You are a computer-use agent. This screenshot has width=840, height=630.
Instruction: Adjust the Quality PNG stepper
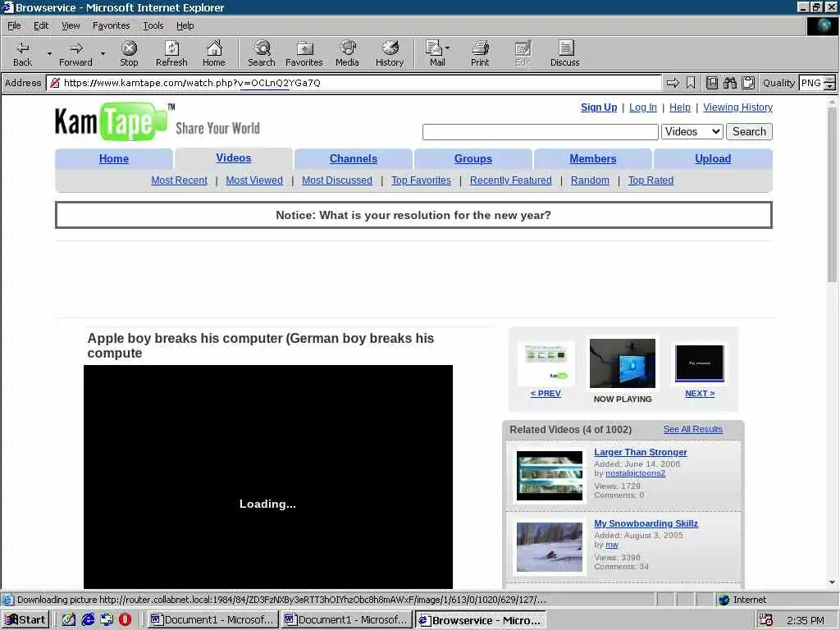[x=830, y=83]
